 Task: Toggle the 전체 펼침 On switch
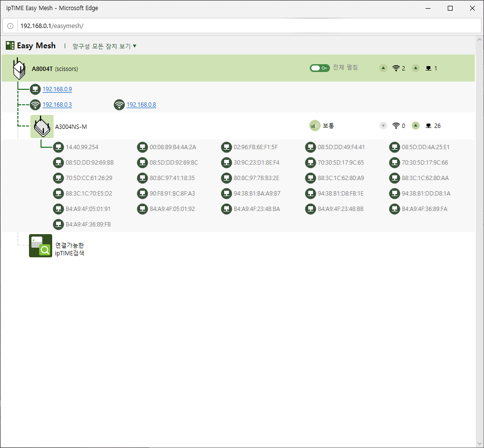point(320,68)
